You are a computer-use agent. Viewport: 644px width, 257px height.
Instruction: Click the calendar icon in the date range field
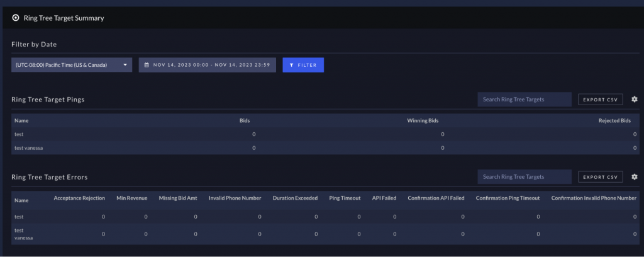point(147,65)
